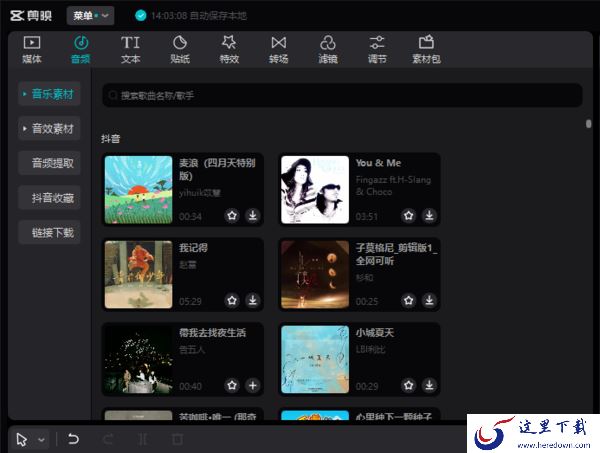The width and height of the screenshot is (600, 453).
Task: Favorite the 小城夏天 song
Action: click(409, 385)
